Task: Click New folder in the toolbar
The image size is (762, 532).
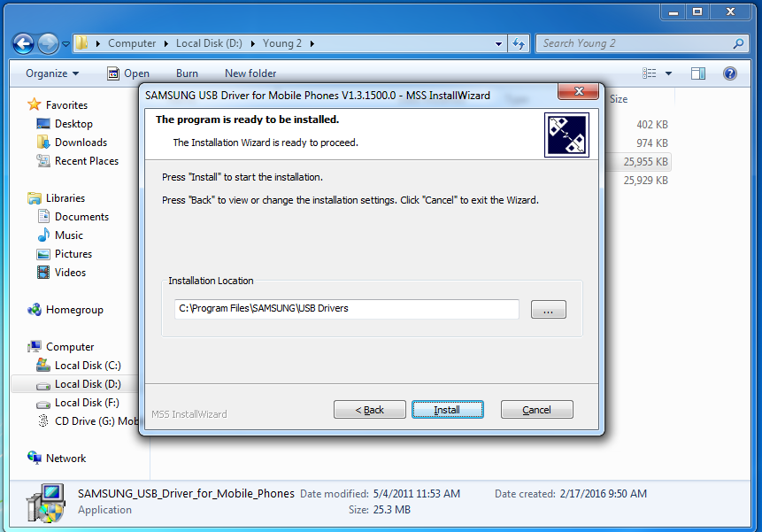Action: coord(250,73)
